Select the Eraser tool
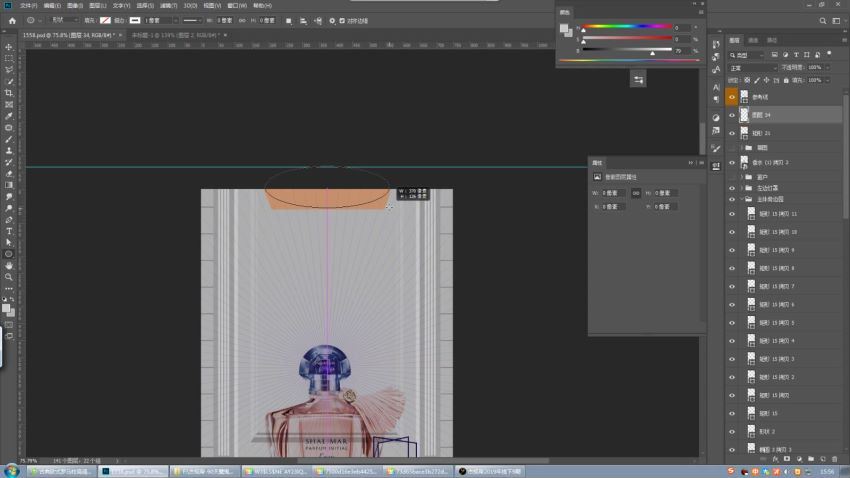Image resolution: width=850 pixels, height=478 pixels. click(x=9, y=174)
